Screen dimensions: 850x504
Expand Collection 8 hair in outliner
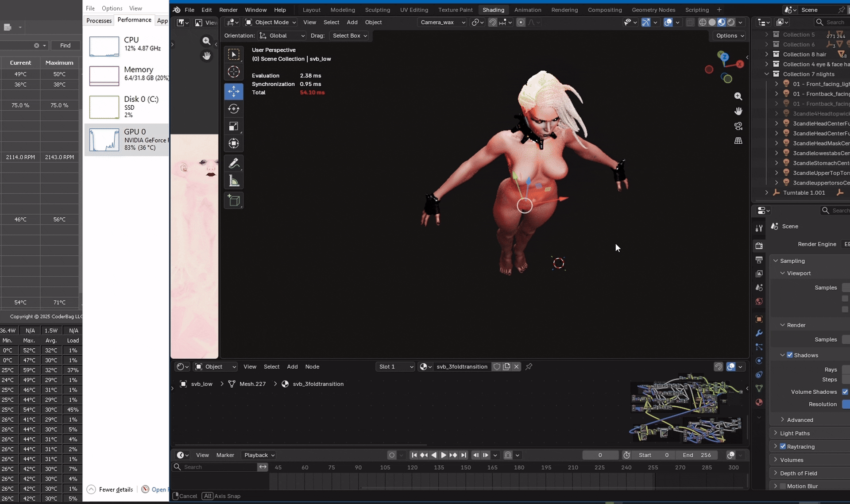coord(767,54)
